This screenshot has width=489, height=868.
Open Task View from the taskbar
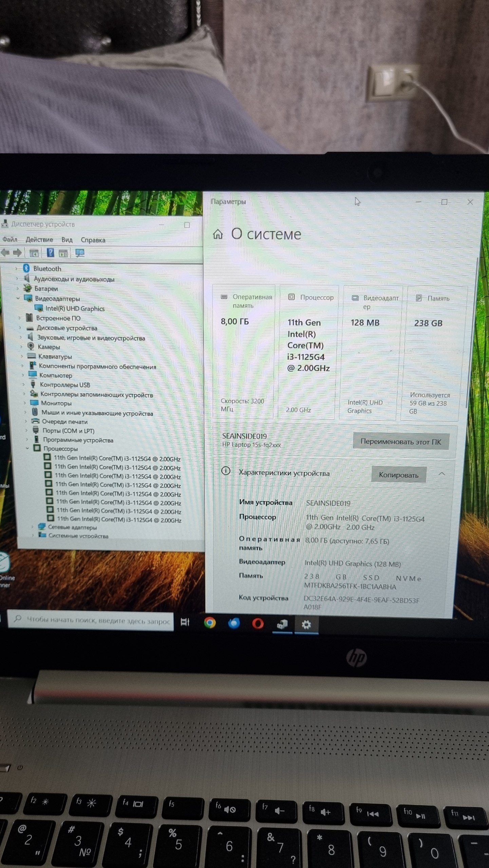[185, 622]
